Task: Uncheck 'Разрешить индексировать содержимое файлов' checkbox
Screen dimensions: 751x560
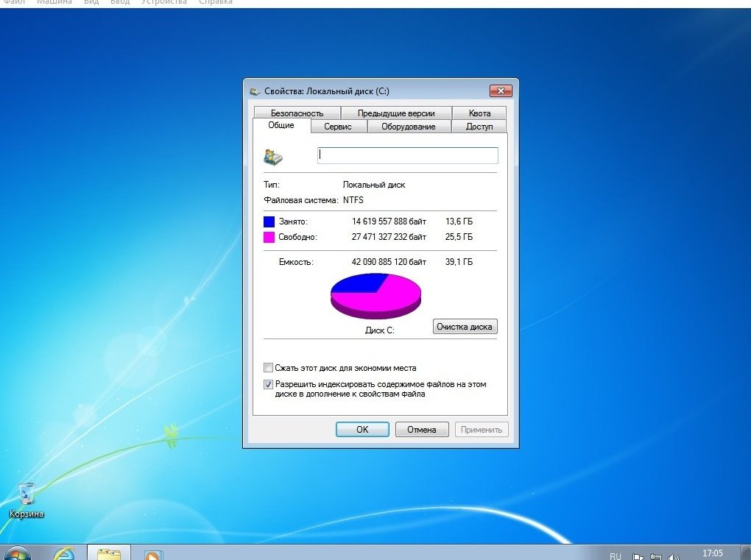Action: point(268,384)
